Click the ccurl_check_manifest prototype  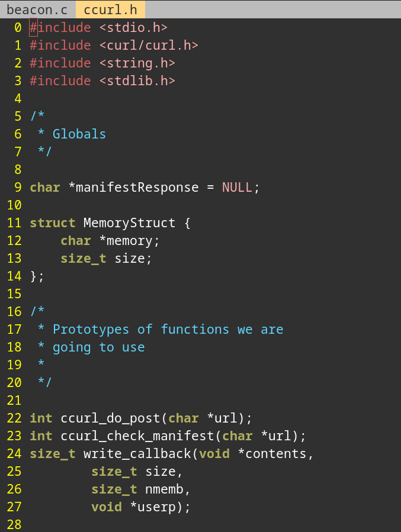point(137,436)
